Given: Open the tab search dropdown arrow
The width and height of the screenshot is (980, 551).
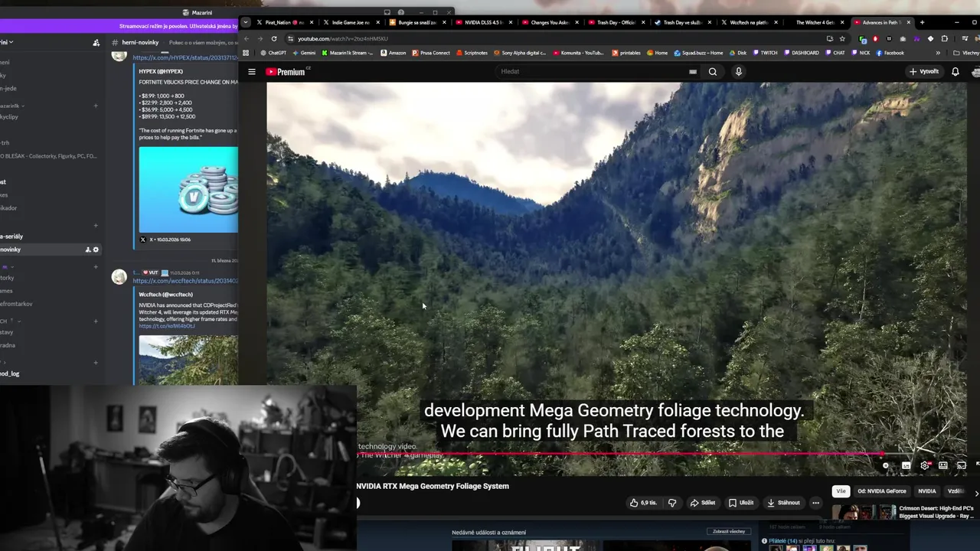Looking at the screenshot, I should 245,22.
